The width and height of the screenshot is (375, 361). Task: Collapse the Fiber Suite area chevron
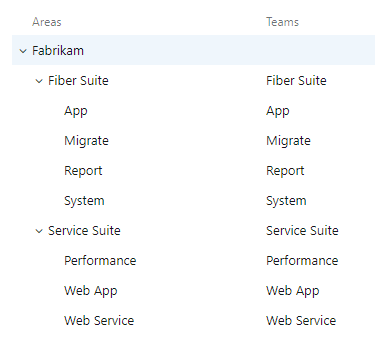tap(39, 81)
